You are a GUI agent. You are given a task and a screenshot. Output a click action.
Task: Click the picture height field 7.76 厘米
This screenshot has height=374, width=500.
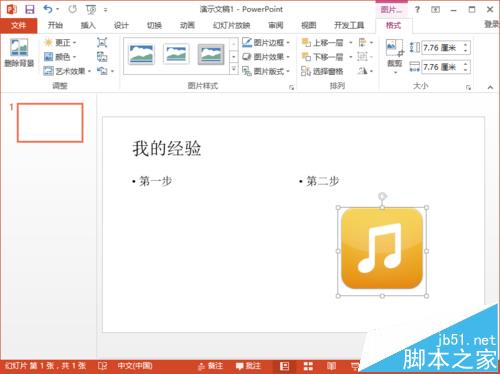tap(441, 48)
